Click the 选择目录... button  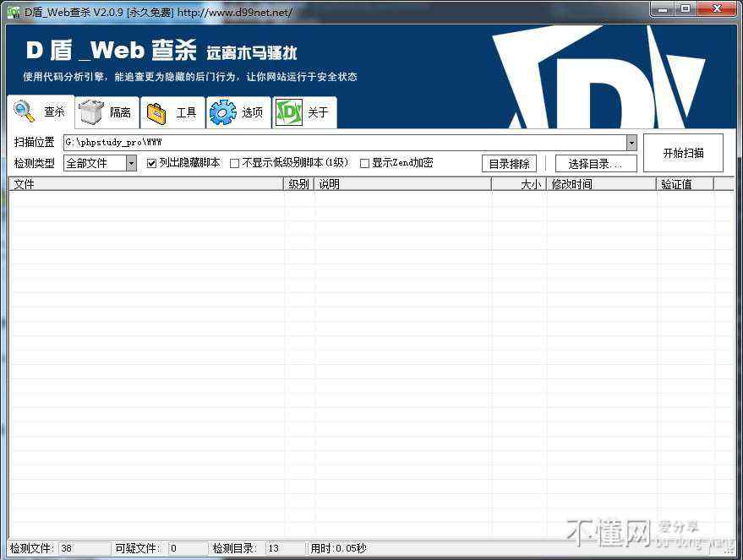coord(596,164)
